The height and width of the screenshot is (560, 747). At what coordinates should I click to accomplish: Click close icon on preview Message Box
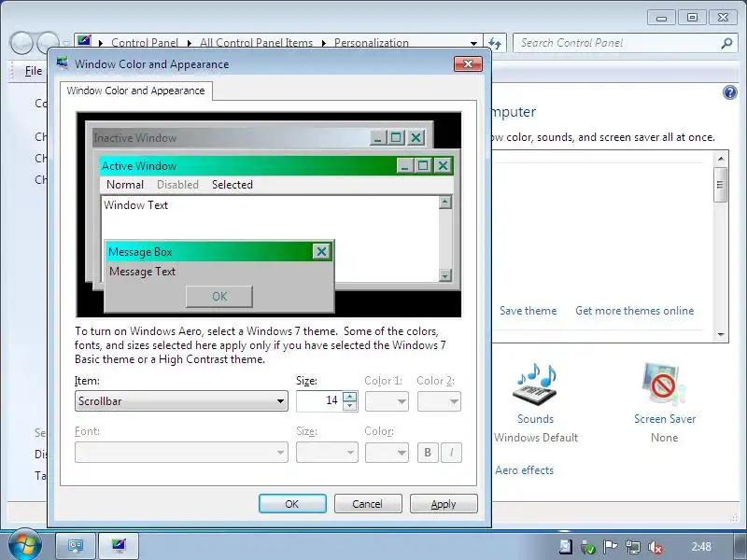point(321,251)
